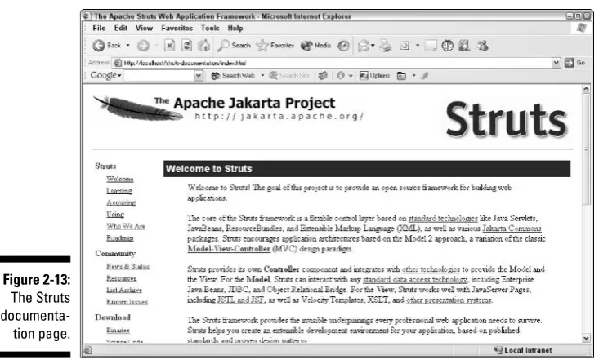Open the View menu
This screenshot has width=599, height=364.
pyautogui.click(x=144, y=29)
